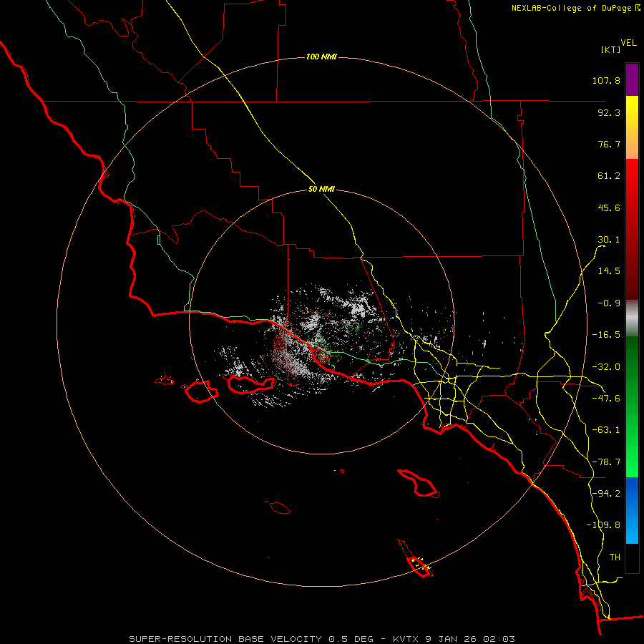Click the purple segment of the velocity color bar

point(632,79)
